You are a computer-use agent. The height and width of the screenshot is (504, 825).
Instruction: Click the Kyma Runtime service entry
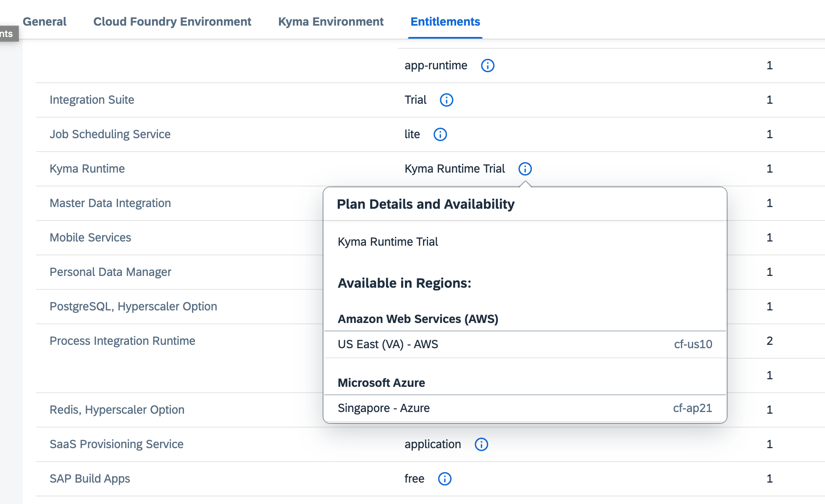87,169
